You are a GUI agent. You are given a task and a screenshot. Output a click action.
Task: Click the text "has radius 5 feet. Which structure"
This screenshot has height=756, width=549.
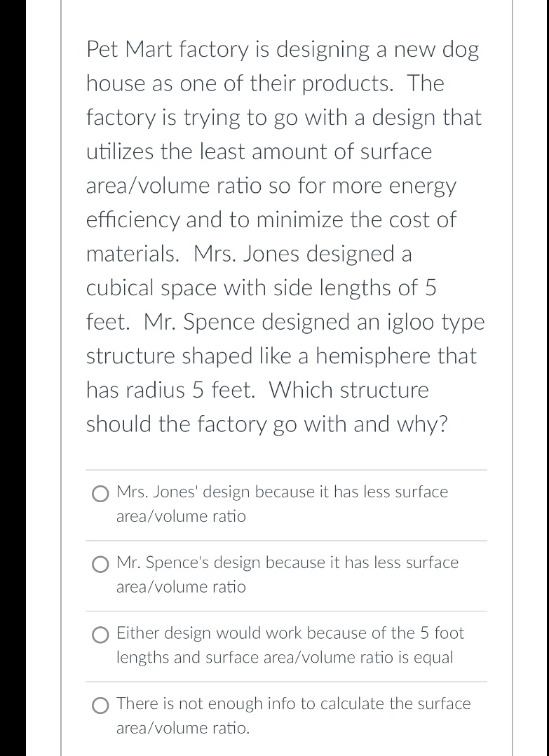(257, 390)
